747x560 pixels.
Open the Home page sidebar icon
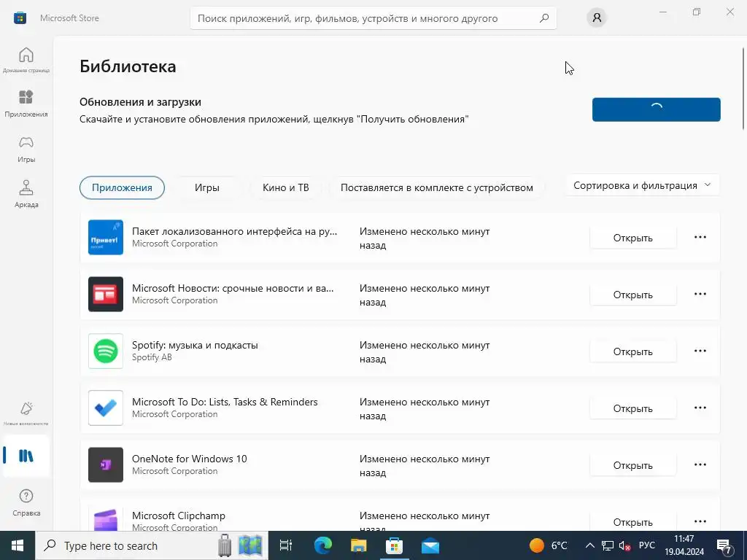pyautogui.click(x=26, y=60)
